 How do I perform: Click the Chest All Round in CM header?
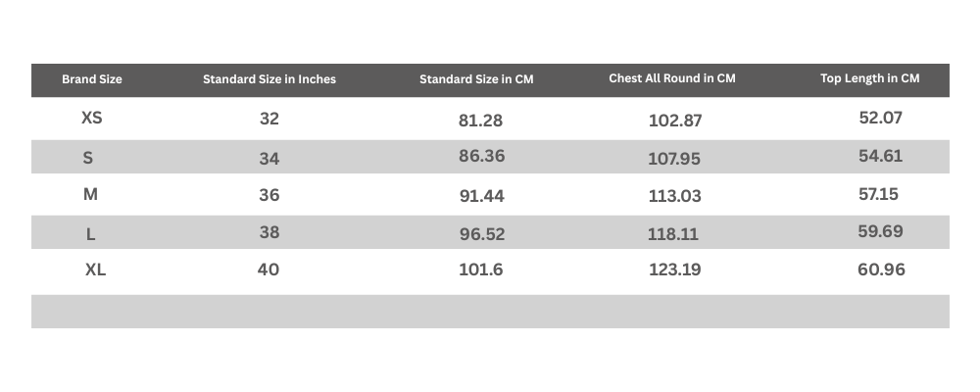(x=672, y=78)
